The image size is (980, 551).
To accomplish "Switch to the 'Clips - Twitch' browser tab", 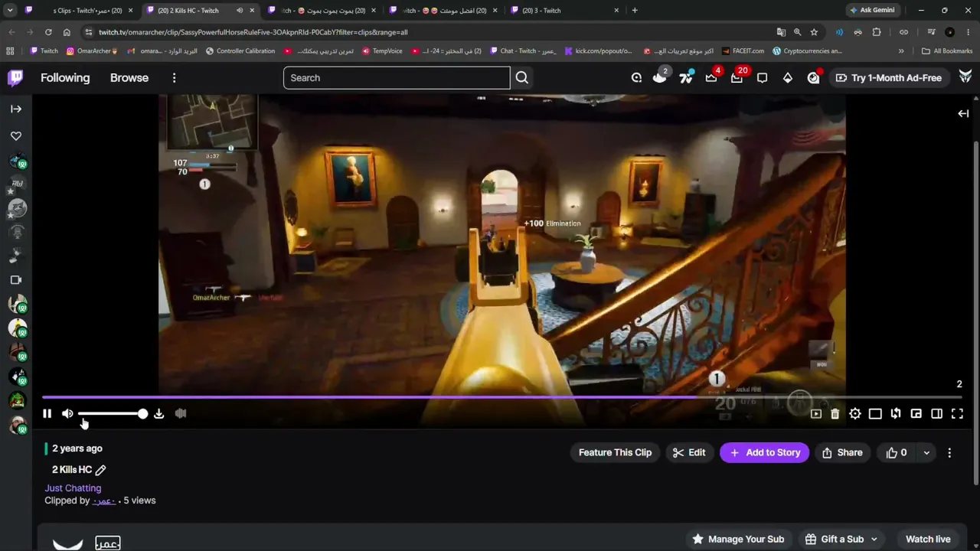I will (80, 11).
